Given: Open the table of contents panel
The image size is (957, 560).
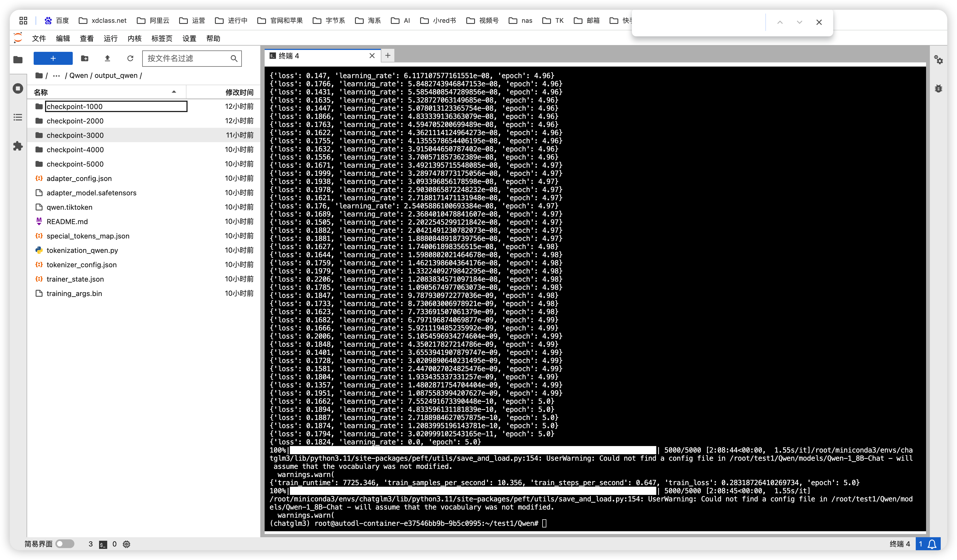Looking at the screenshot, I should pos(18,117).
